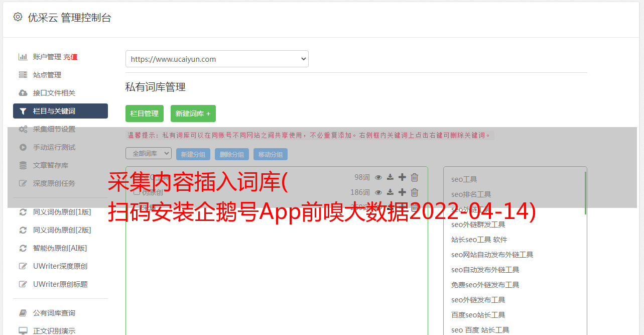
Task: Open 账户管理 via its bar chart icon
Action: [23, 57]
